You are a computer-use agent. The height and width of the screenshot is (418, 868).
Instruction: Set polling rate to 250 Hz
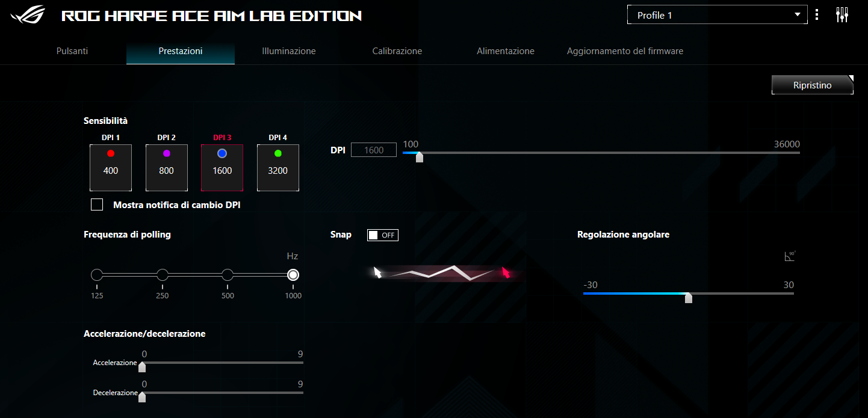[x=163, y=275]
